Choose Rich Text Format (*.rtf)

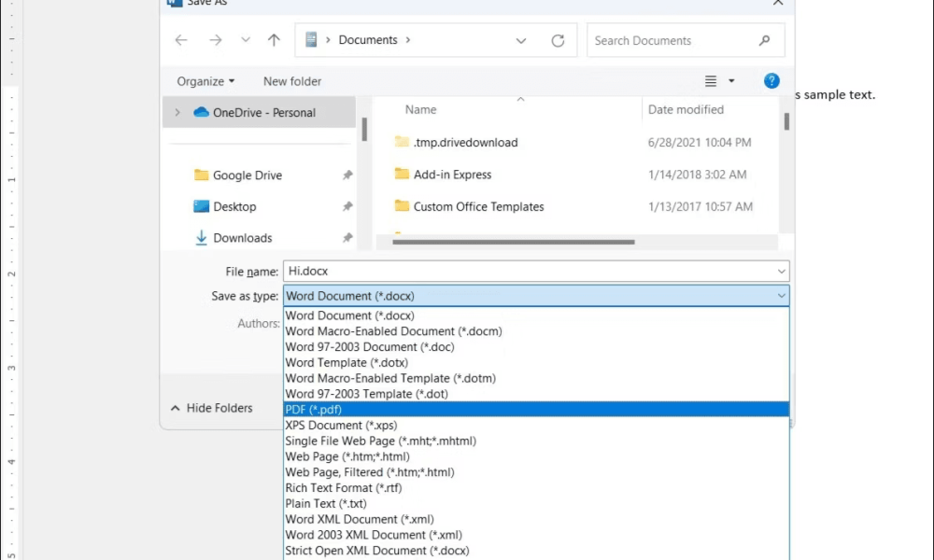pos(536,488)
